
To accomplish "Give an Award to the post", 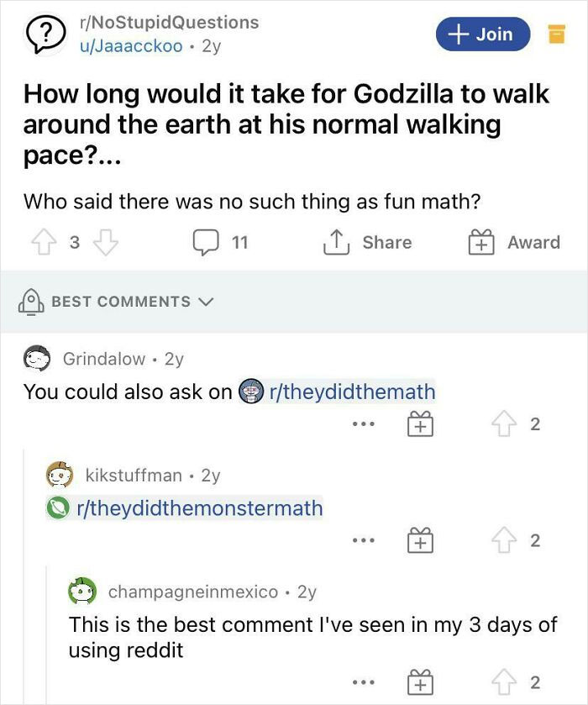I will pyautogui.click(x=514, y=243).
